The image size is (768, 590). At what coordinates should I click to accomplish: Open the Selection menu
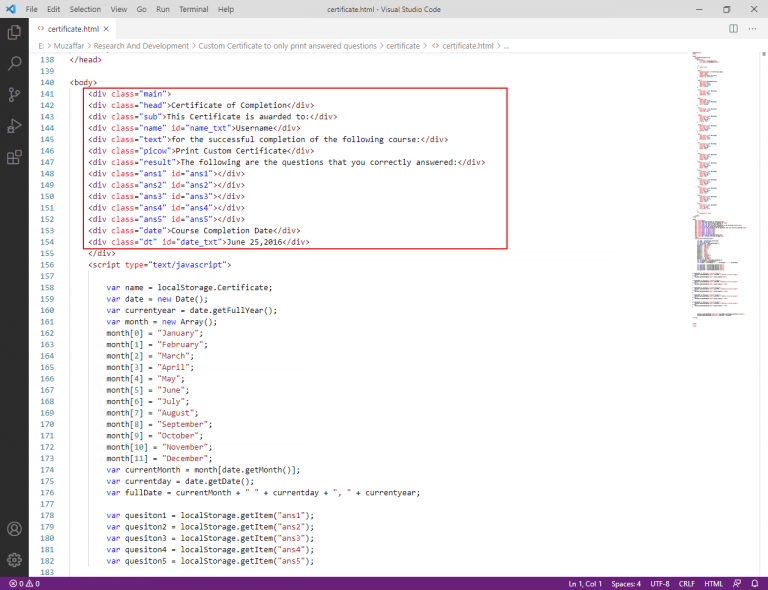[x=85, y=9]
